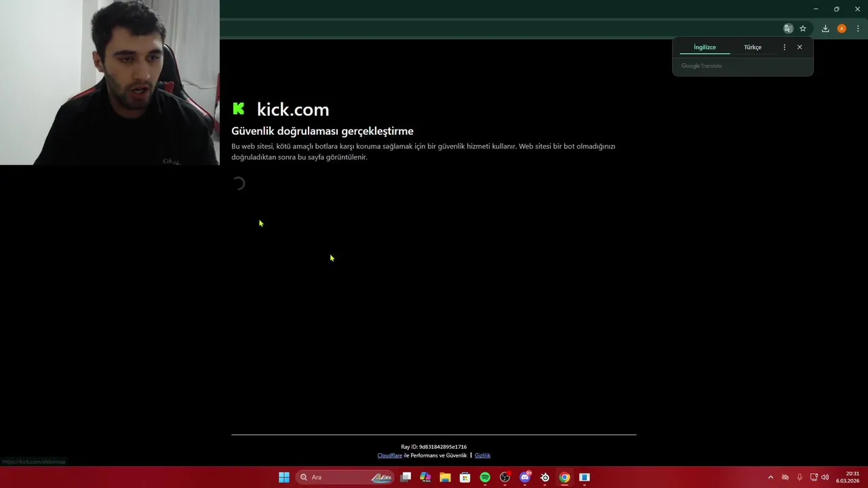Click the microphone tray icon
The width and height of the screenshot is (868, 488).
pyautogui.click(x=800, y=477)
